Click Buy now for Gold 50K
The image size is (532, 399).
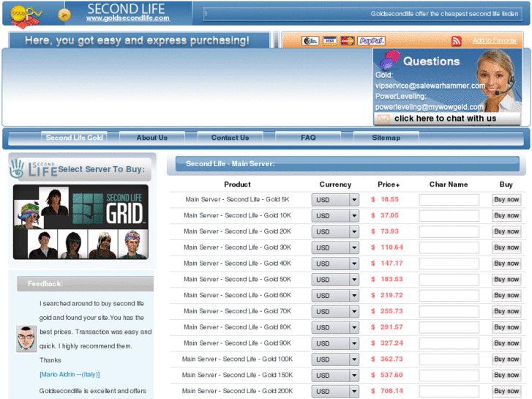(x=506, y=280)
